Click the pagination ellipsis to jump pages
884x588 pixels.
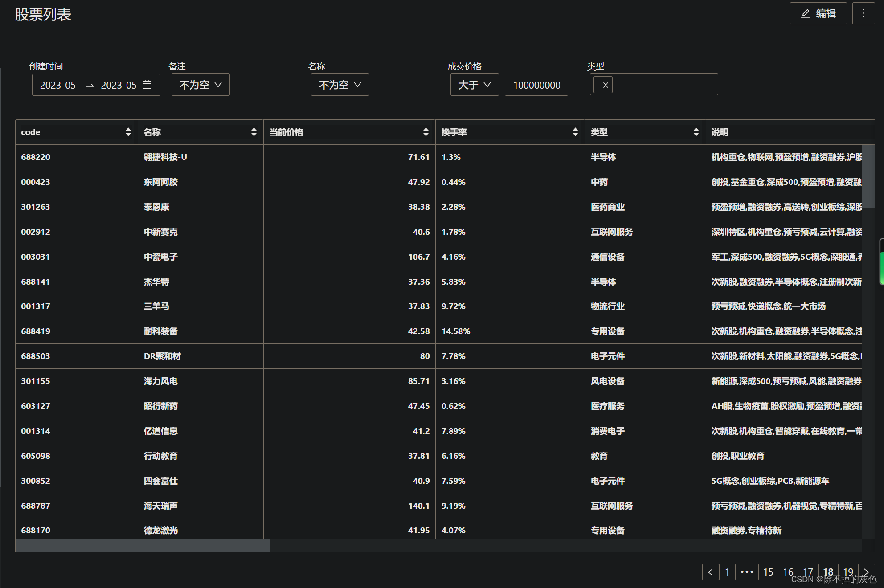pyautogui.click(x=747, y=572)
